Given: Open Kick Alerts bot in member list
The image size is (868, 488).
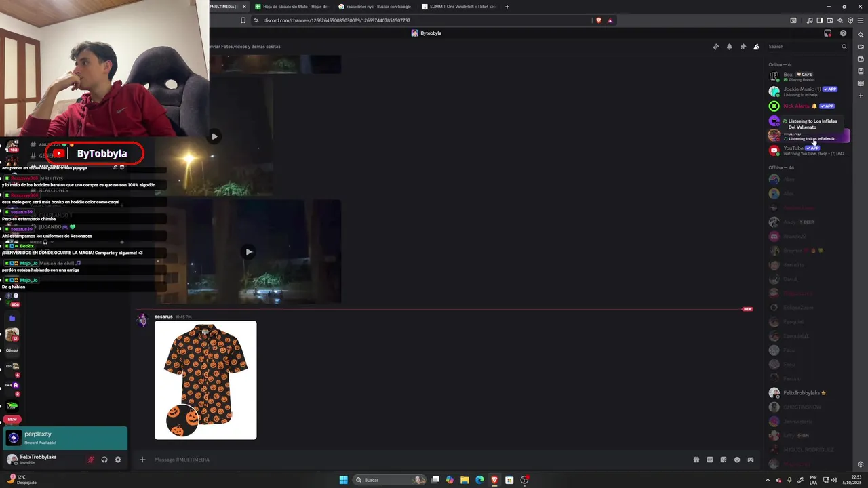Looking at the screenshot, I should 807,106.
